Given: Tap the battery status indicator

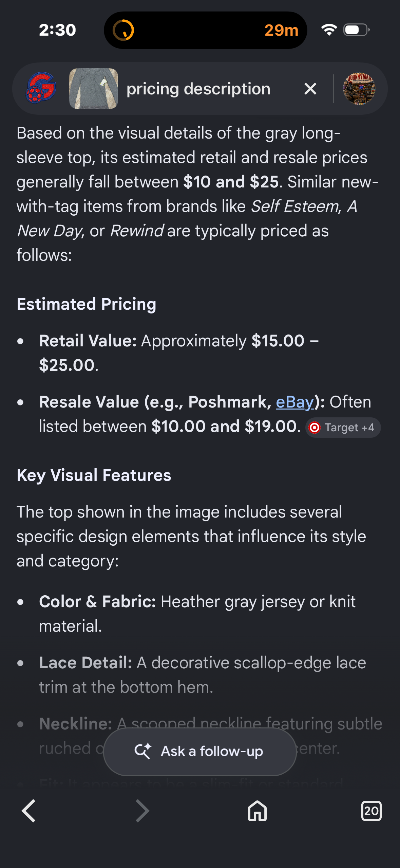Looking at the screenshot, I should click(x=357, y=30).
